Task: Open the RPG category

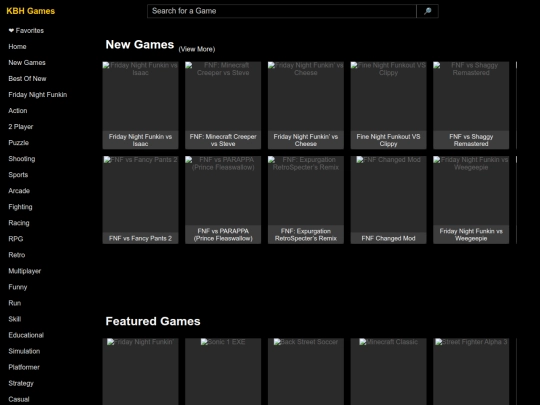Action: (x=15, y=239)
